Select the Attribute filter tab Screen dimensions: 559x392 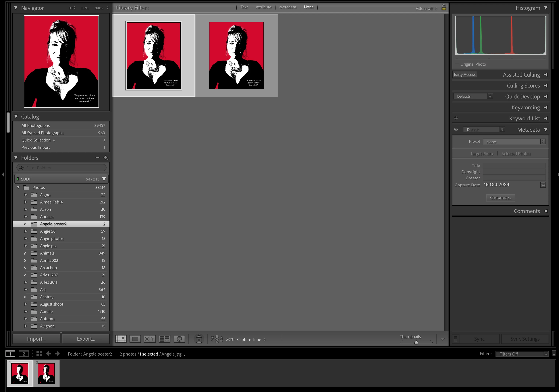pyautogui.click(x=263, y=7)
